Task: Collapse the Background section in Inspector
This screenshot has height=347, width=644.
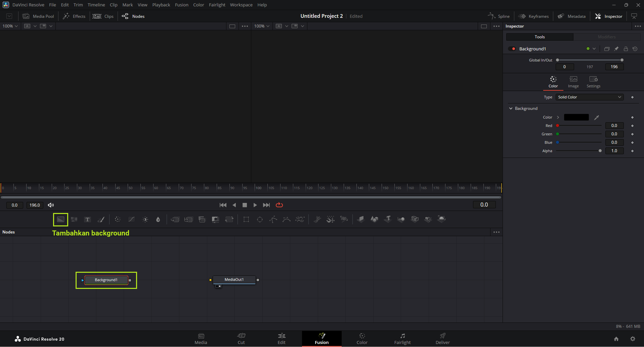Action: point(511,109)
